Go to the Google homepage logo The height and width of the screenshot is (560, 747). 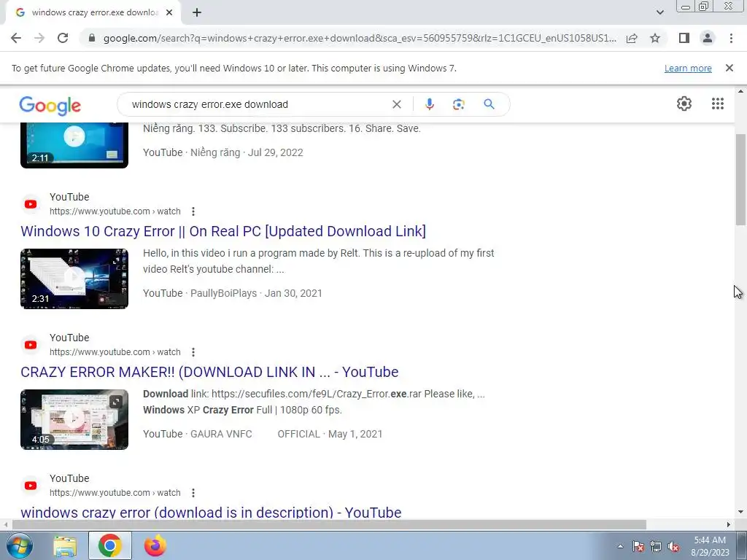coord(50,105)
